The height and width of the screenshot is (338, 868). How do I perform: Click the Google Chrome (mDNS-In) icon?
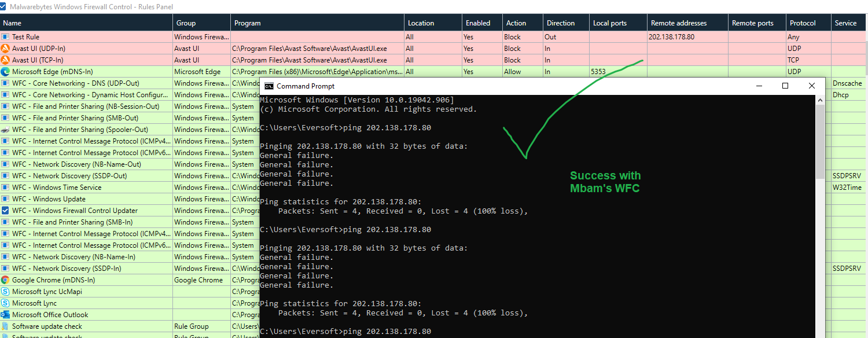coord(5,280)
